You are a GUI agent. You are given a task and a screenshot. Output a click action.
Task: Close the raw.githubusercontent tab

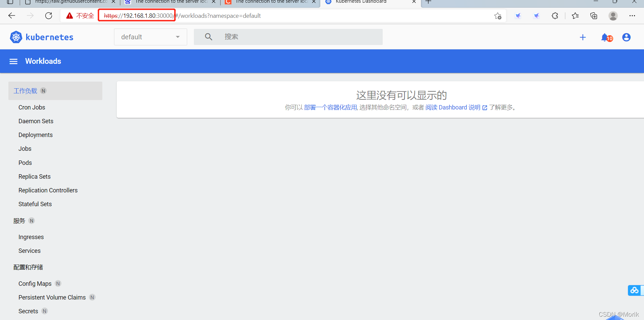[x=113, y=2]
